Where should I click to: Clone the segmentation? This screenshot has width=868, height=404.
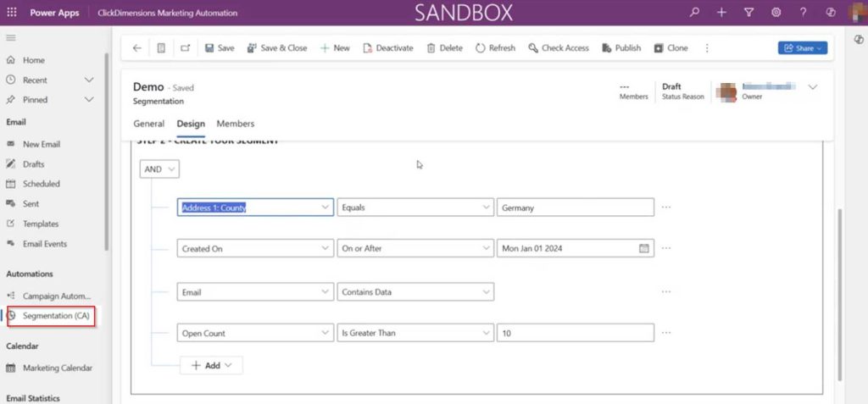tap(671, 48)
